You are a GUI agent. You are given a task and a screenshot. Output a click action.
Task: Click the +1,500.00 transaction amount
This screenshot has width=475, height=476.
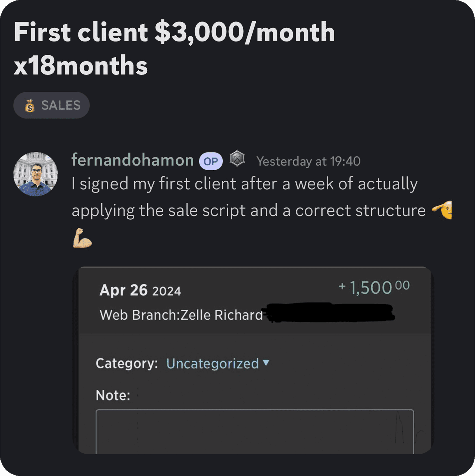pyautogui.click(x=374, y=287)
